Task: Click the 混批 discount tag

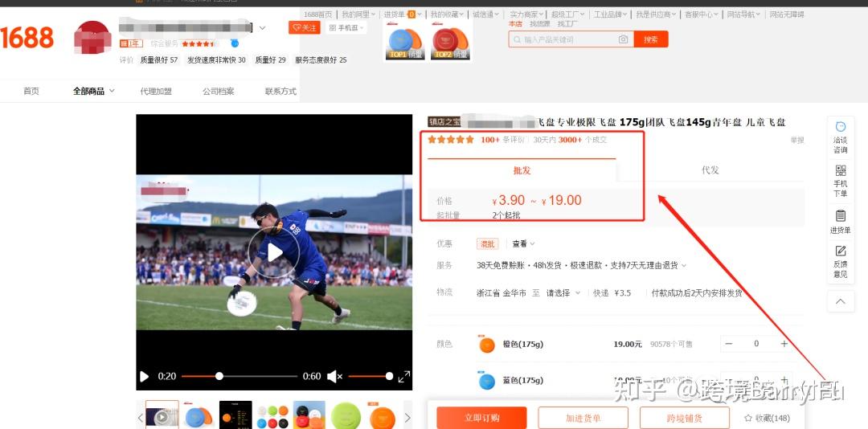Action: (x=488, y=243)
